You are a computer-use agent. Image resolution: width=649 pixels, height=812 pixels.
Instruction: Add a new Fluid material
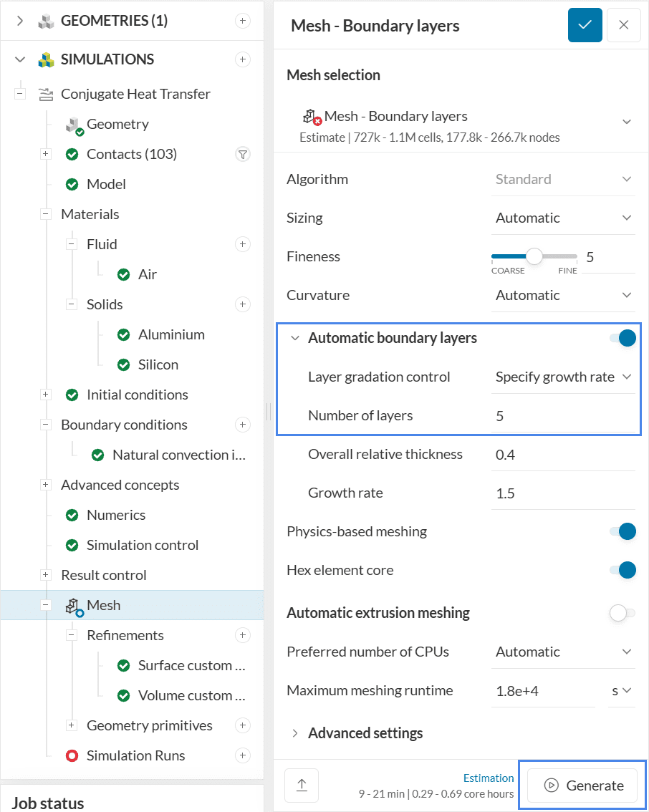pyautogui.click(x=243, y=244)
